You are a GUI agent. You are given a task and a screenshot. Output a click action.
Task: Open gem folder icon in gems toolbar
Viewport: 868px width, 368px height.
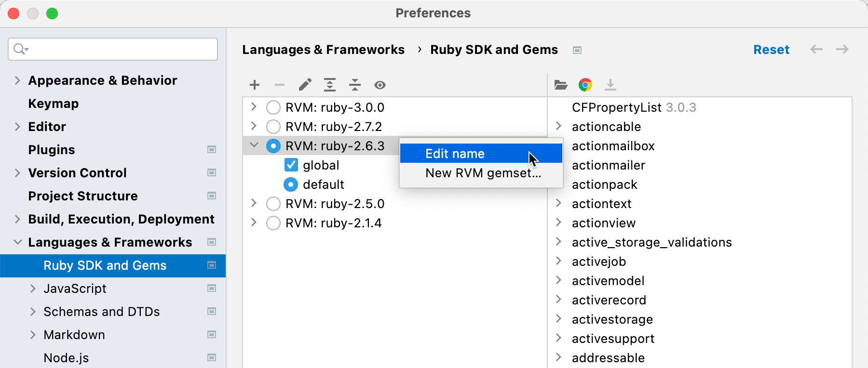561,85
